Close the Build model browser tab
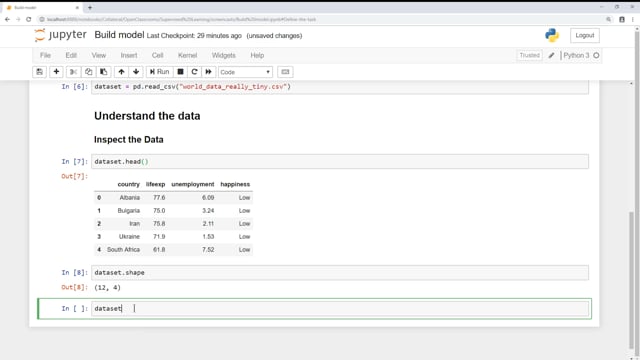640x360 pixels. click(x=77, y=7)
